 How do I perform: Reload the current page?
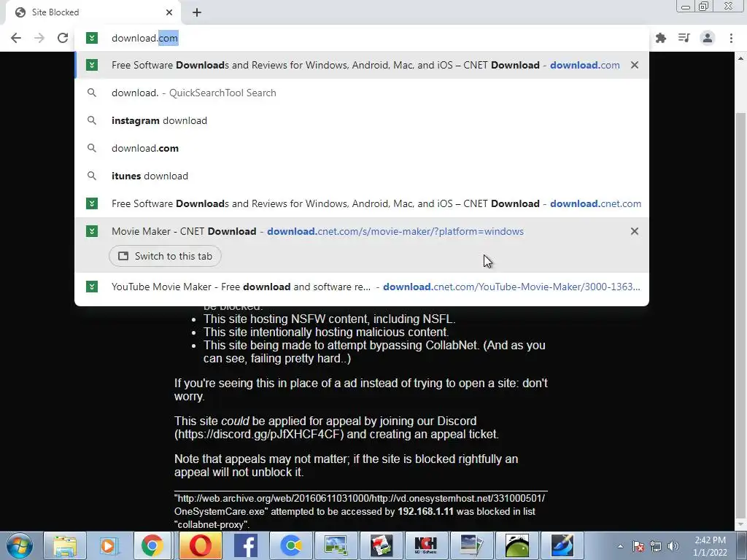[x=63, y=38]
